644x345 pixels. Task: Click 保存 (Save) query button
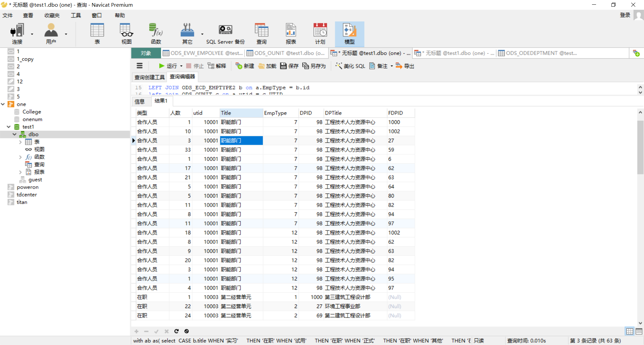point(289,66)
